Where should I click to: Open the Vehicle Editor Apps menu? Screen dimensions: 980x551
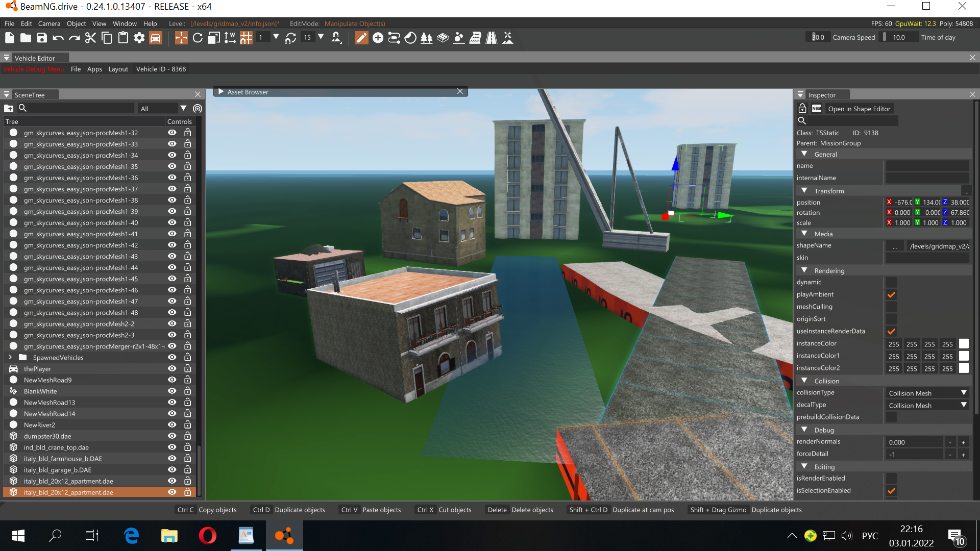point(94,69)
